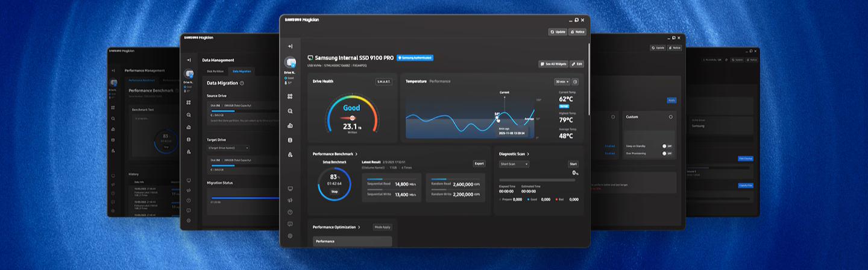868x270 pixels.
Task: Export the latest benchmark result
Action: [479, 163]
